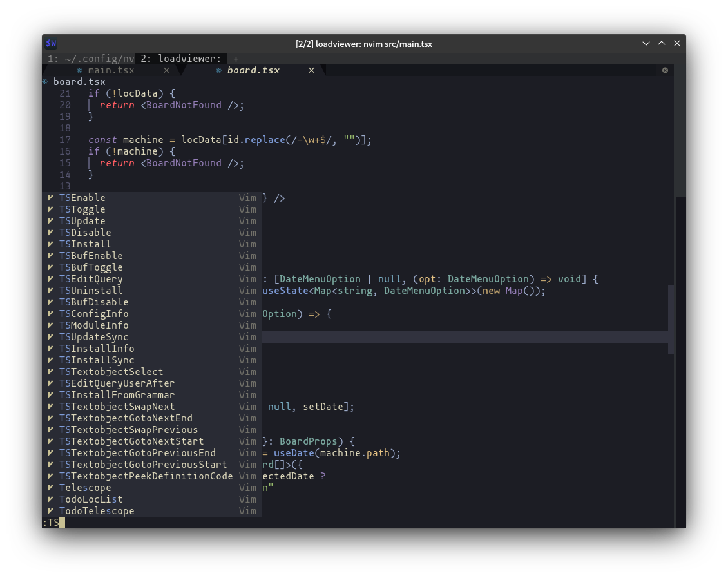Pick TSUpdate completion entry
Viewport: 728px width, 578px height.
[x=152, y=221]
